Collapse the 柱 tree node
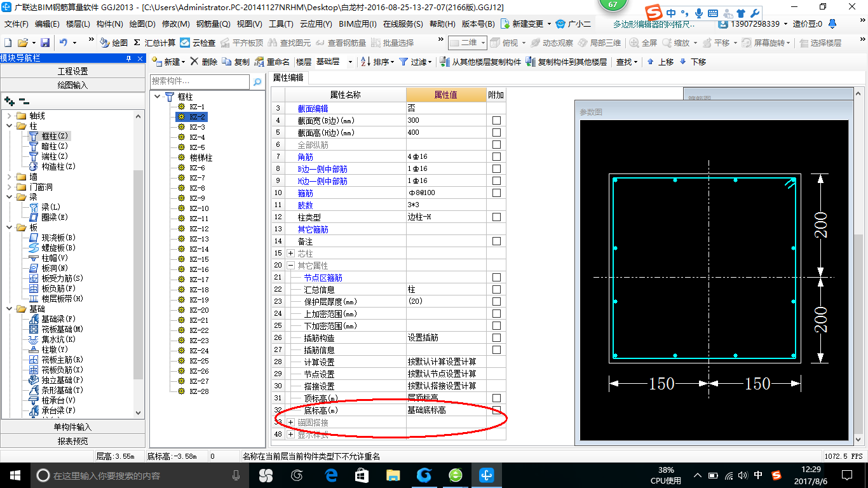This screenshot has height=488, width=868. coord(9,126)
